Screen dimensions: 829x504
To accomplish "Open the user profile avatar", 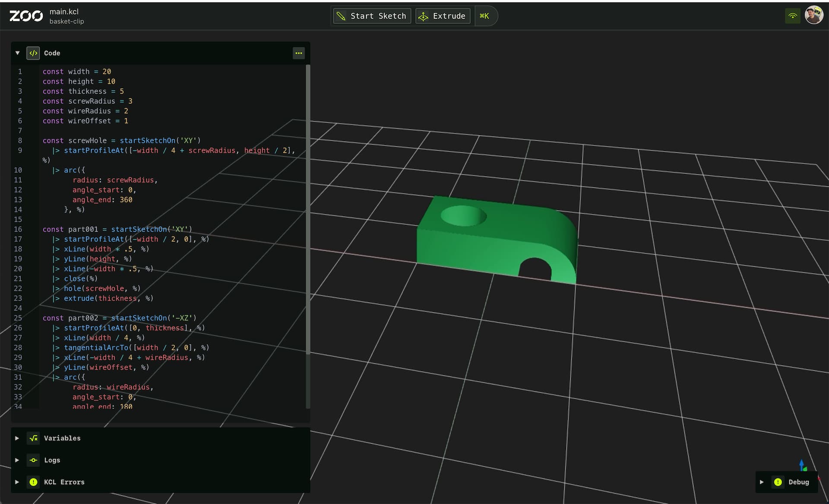I will point(814,15).
